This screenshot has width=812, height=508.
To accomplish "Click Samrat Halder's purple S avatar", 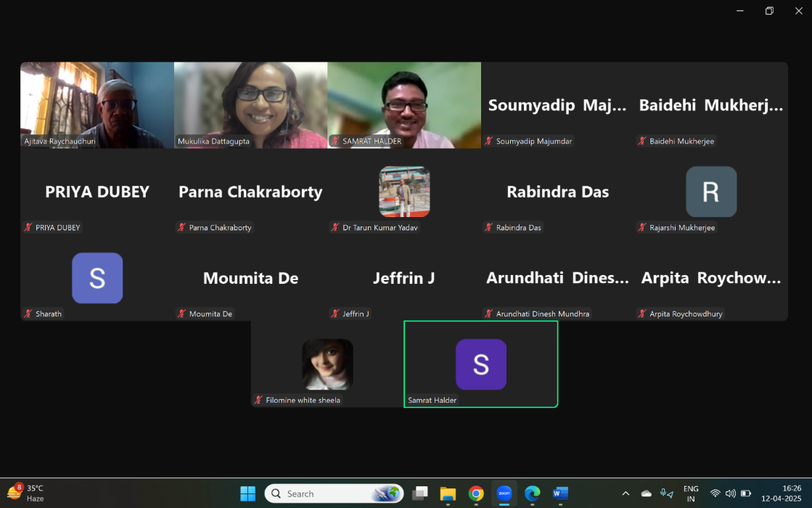I will coord(481,364).
